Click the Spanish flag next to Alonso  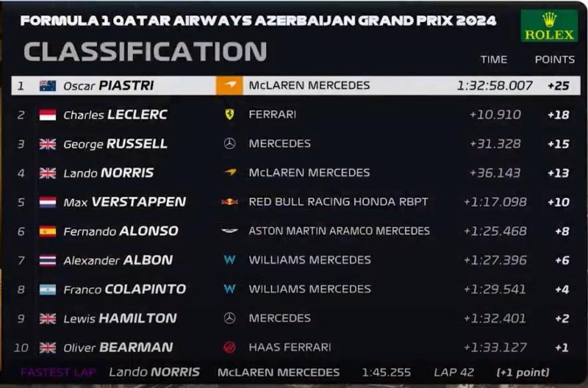click(x=48, y=231)
